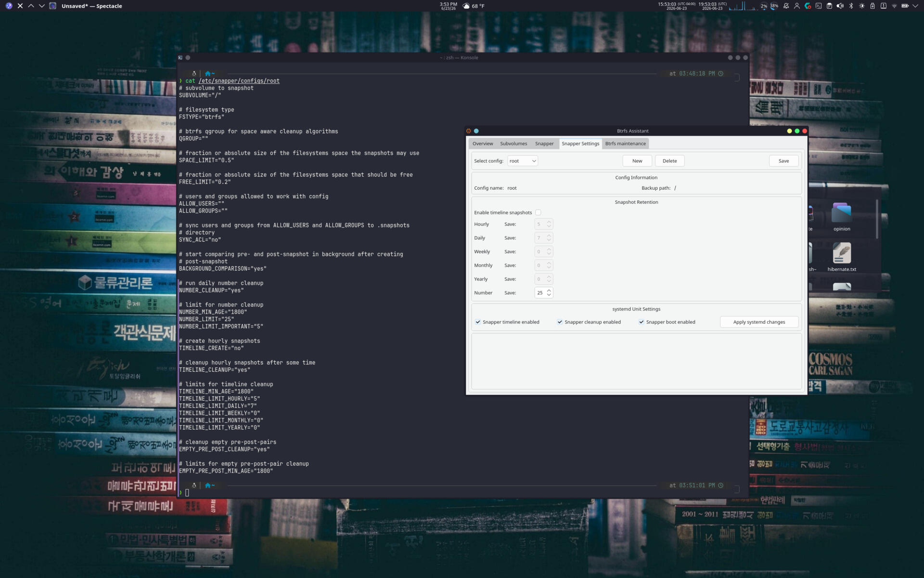Open the Select config dropdown showing root
The height and width of the screenshot is (578, 924).
point(522,161)
